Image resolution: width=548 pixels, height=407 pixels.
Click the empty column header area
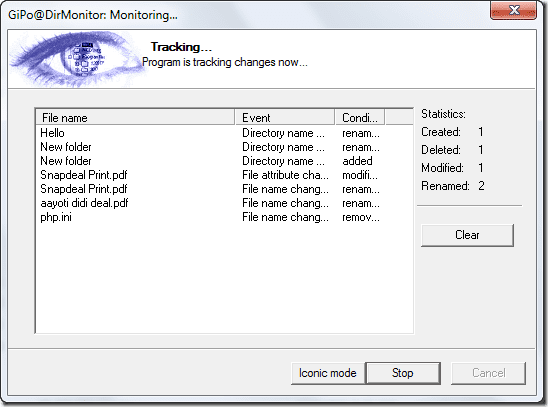tap(399, 117)
